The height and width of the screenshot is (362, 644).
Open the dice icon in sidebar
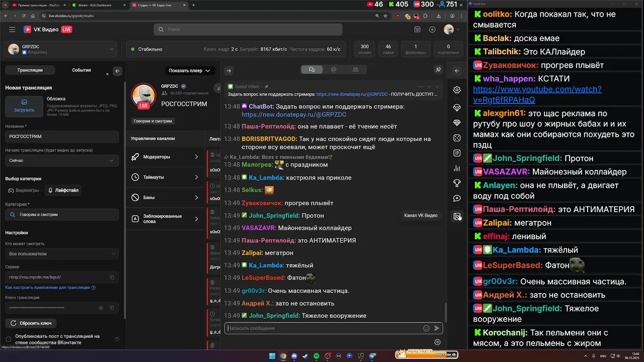tap(457, 138)
